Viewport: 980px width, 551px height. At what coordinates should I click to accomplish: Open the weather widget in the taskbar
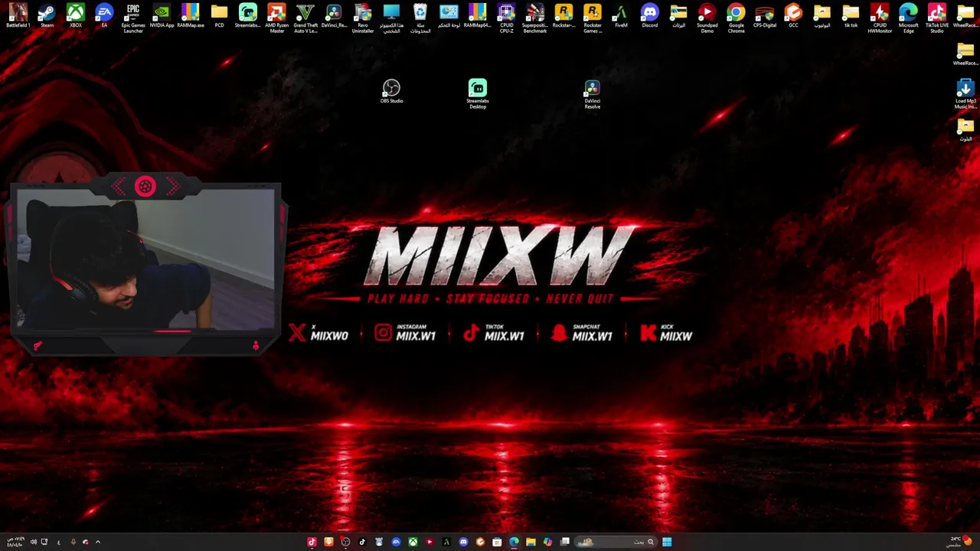(x=960, y=542)
